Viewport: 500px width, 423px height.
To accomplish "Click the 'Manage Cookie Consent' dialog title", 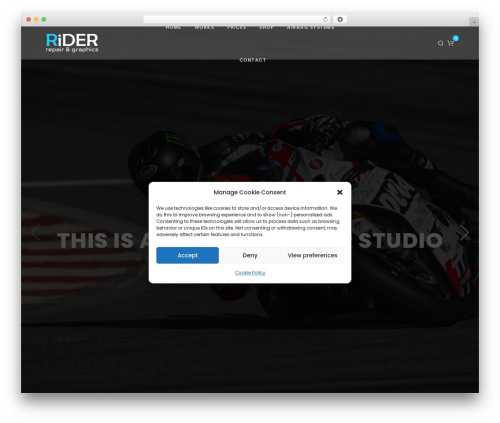I will pyautogui.click(x=250, y=192).
